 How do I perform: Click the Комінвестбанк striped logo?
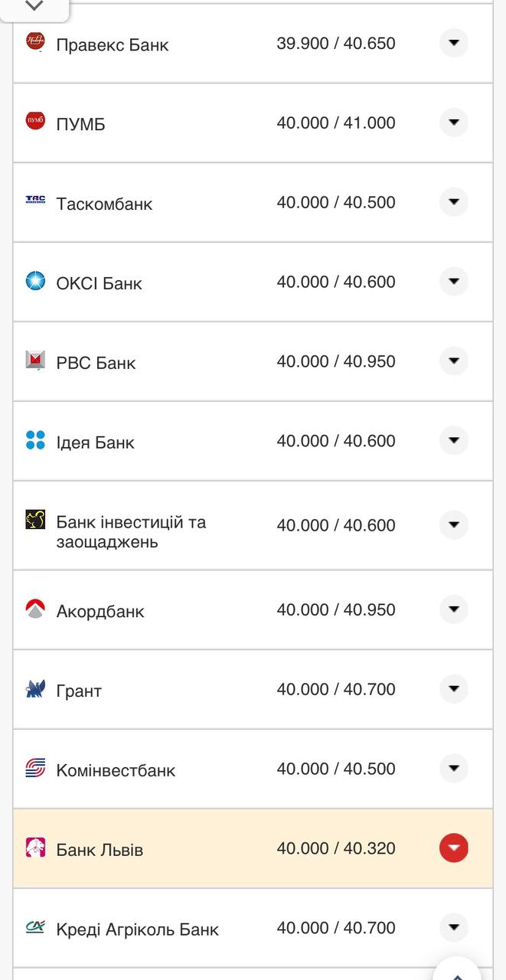(x=35, y=768)
